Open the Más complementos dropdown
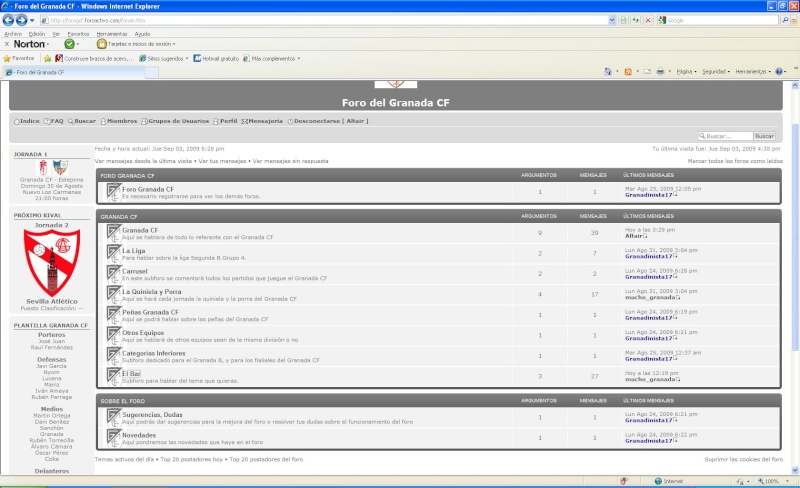Viewport: 800px width, 488px height. click(x=271, y=58)
